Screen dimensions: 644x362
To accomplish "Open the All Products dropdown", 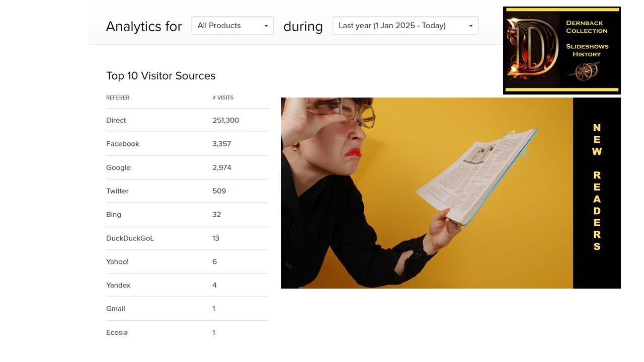I will pos(232,26).
